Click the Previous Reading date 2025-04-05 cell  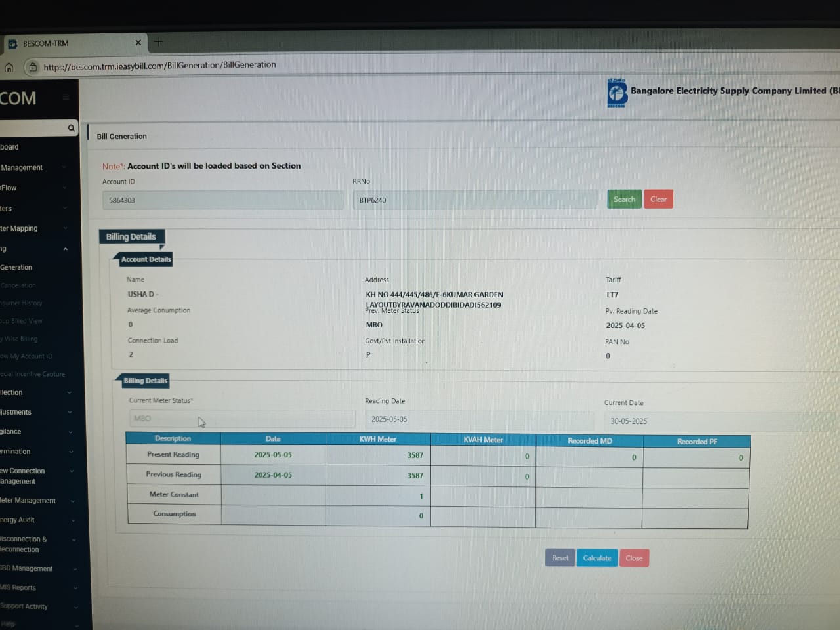tap(273, 475)
